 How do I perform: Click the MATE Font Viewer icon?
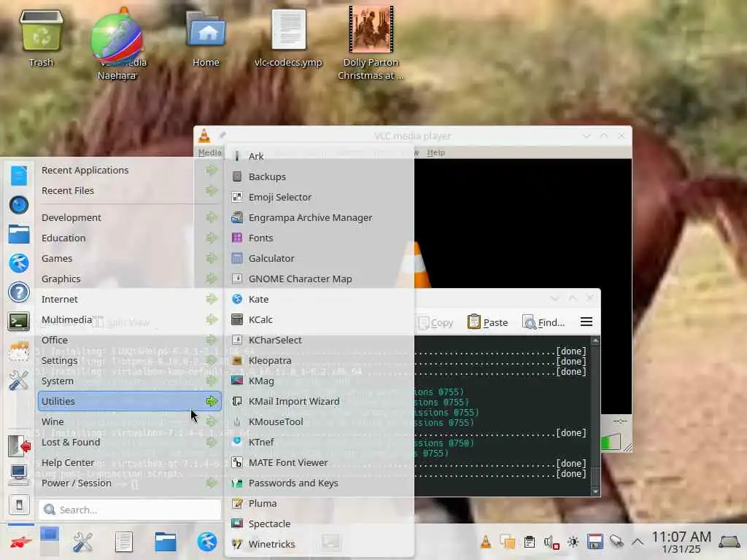coord(237,462)
